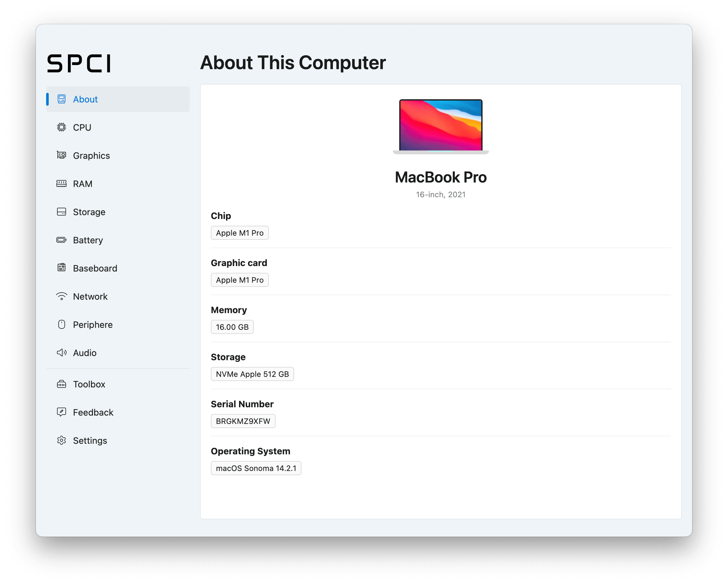Click the Toolbox icon
Image resolution: width=728 pixels, height=584 pixels.
pos(62,384)
